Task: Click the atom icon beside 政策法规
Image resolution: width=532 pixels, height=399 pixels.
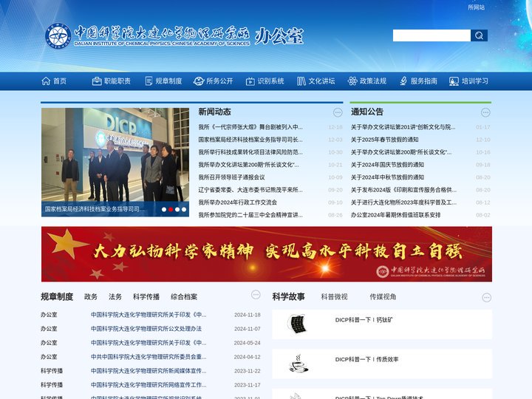Action: [352, 81]
